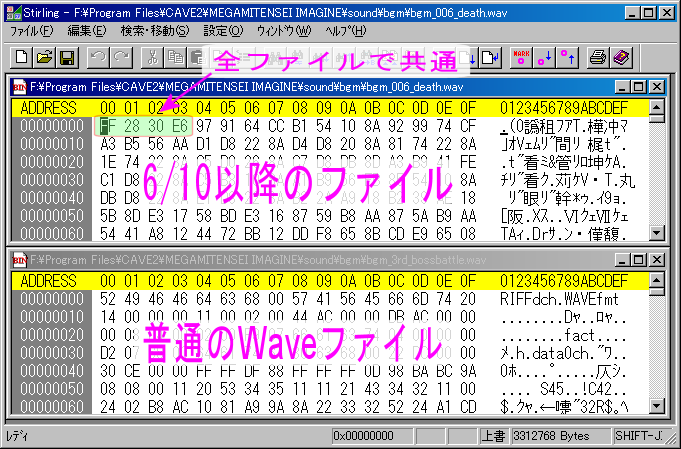
Task: Click the help book icon in the toolbar
Action: [622, 57]
